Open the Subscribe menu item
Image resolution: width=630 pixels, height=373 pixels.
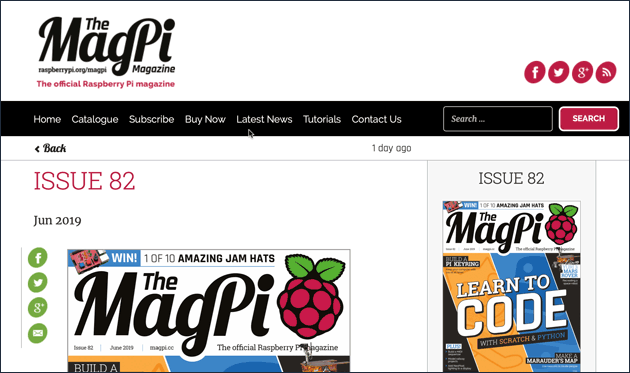click(151, 119)
